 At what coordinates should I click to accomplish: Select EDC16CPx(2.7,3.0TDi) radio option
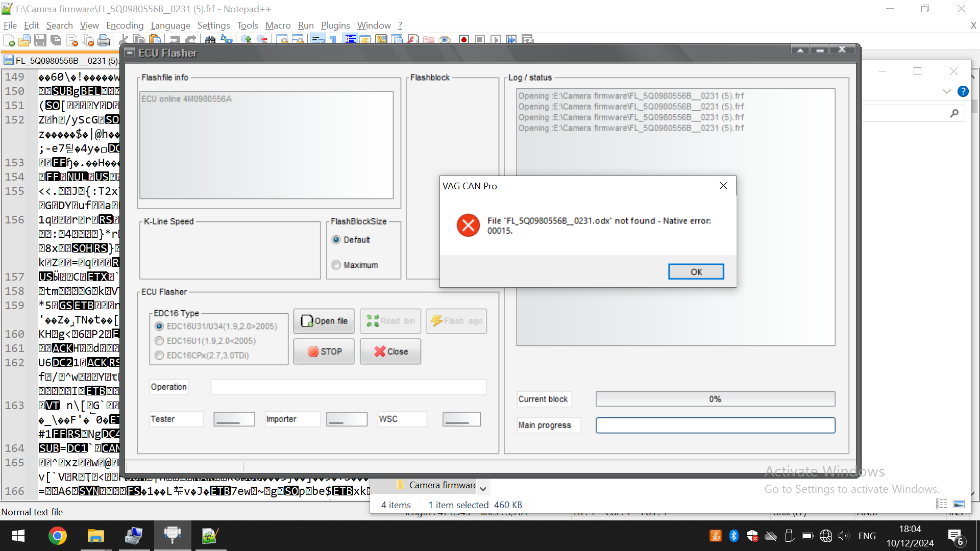pyautogui.click(x=159, y=356)
